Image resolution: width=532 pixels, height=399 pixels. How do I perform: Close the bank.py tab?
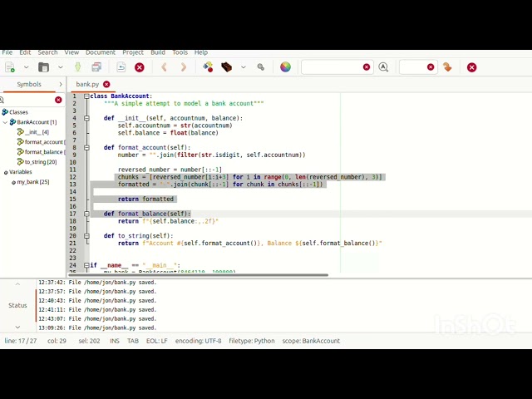pos(106,84)
